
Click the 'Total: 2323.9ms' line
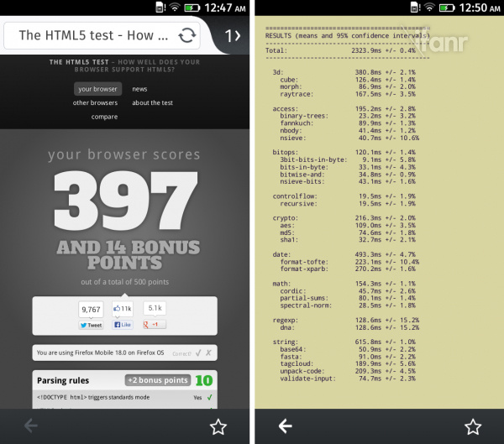[x=341, y=50]
